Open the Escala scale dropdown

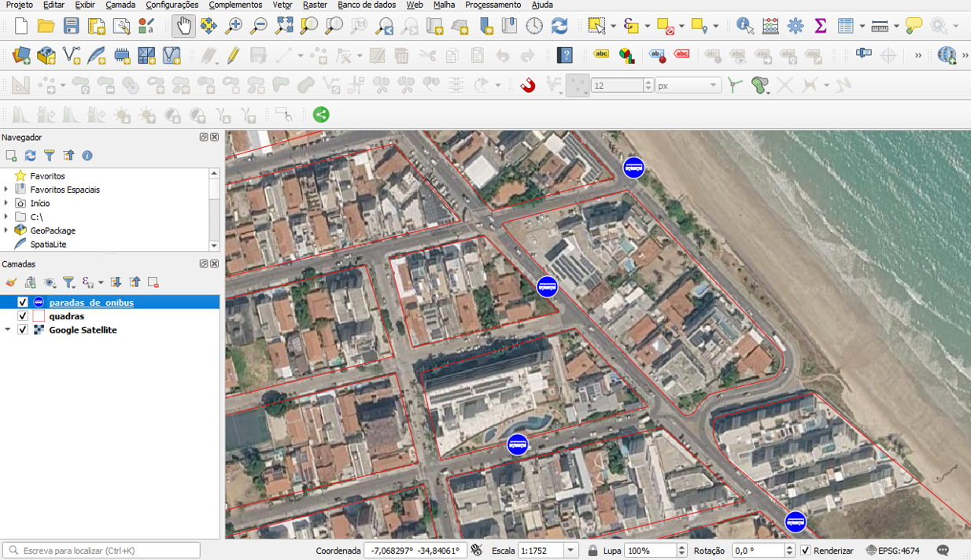571,551
